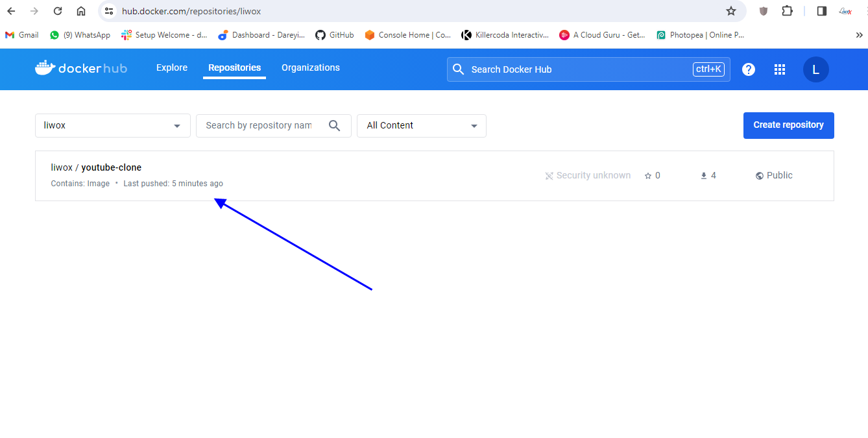The image size is (868, 438).
Task: Click the magnifier icon in repository search
Action: point(335,126)
